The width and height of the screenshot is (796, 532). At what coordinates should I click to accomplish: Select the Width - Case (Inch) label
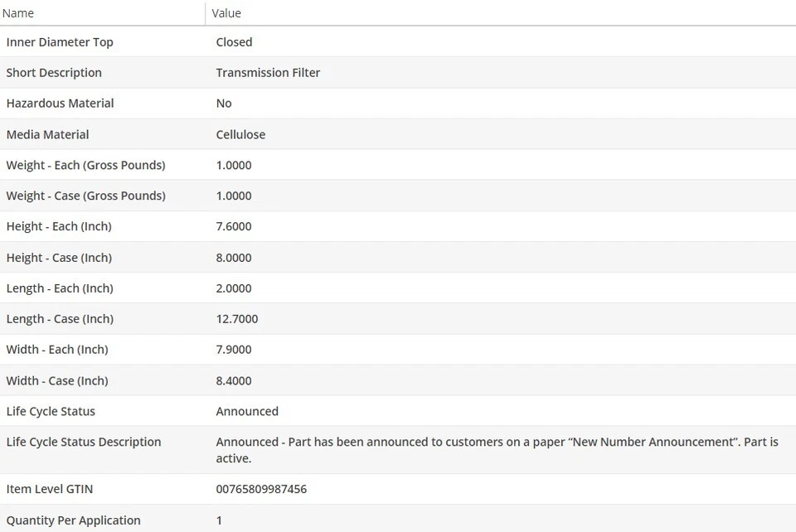(x=57, y=381)
